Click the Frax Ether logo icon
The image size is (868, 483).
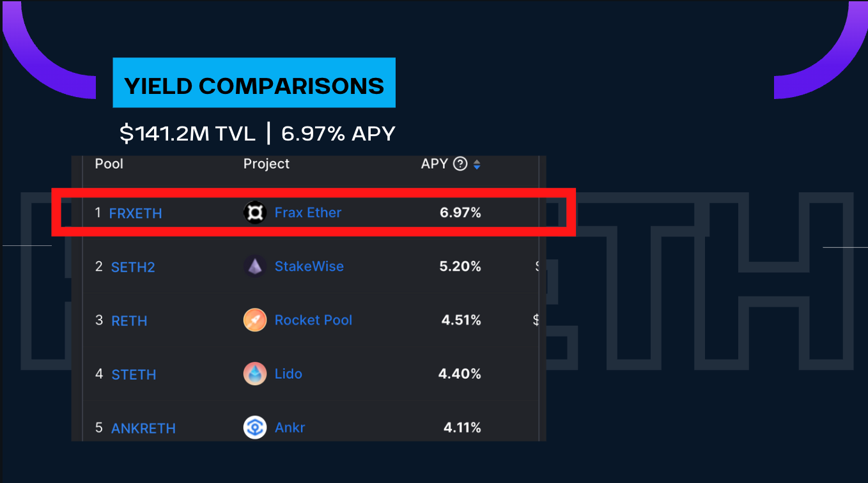[x=254, y=213]
